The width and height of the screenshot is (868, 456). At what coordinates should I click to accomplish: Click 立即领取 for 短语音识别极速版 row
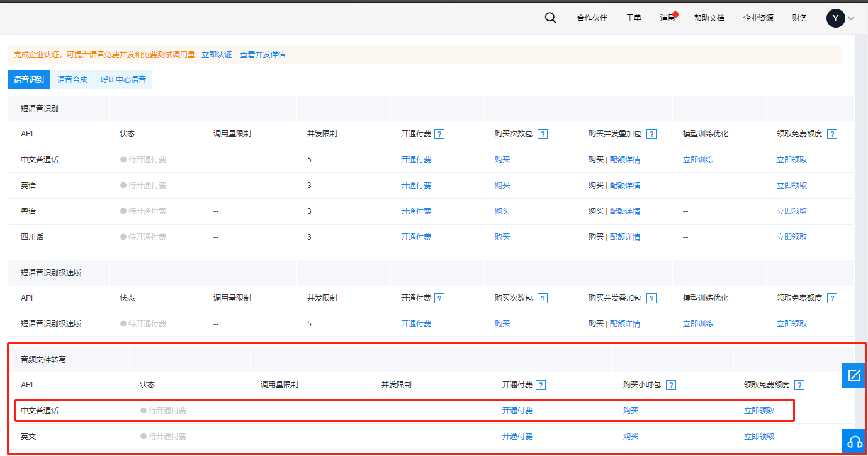click(792, 324)
